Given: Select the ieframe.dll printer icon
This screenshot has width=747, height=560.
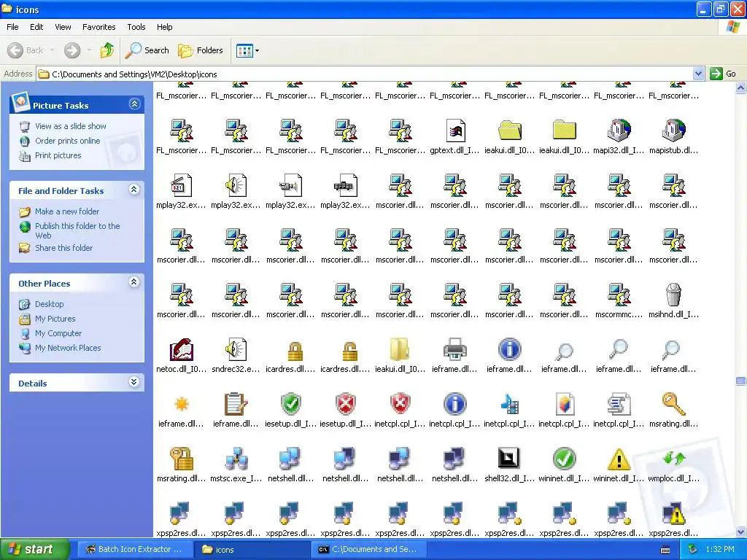Looking at the screenshot, I should click(x=455, y=349).
